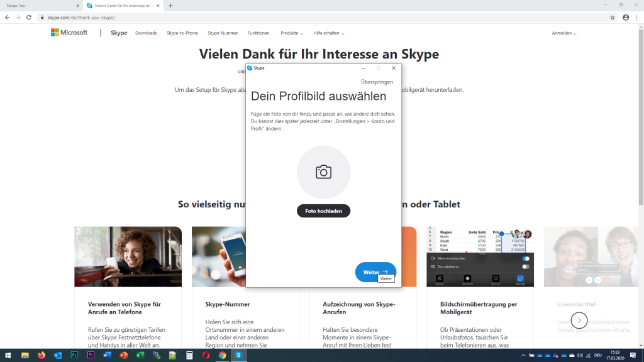This screenshot has height=362, width=644.
Task: Reload the Skype thank-you page
Action: point(29,18)
